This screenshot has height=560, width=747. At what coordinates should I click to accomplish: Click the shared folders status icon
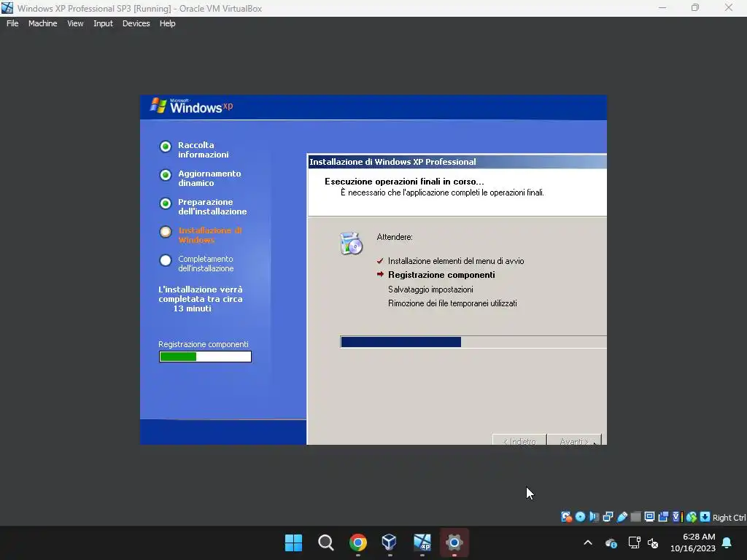click(x=635, y=517)
